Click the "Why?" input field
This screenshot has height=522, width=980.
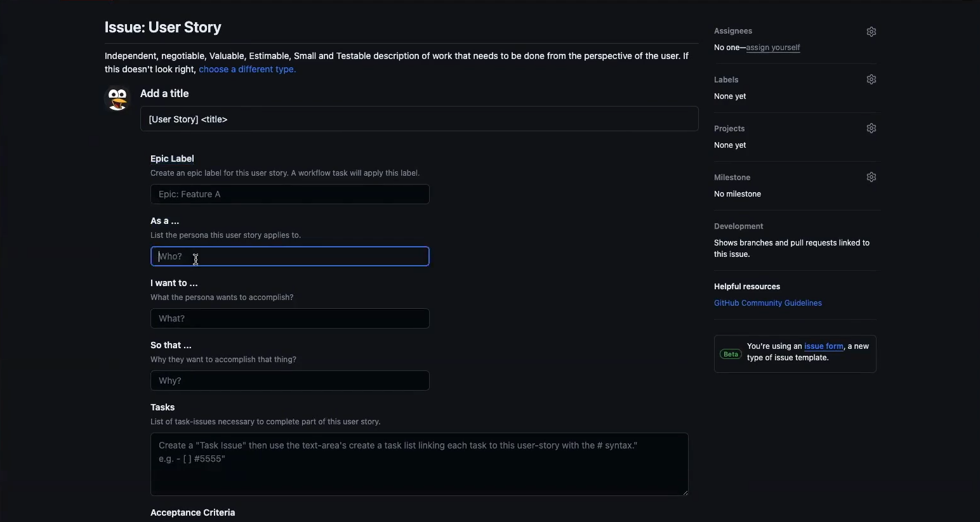coord(289,381)
